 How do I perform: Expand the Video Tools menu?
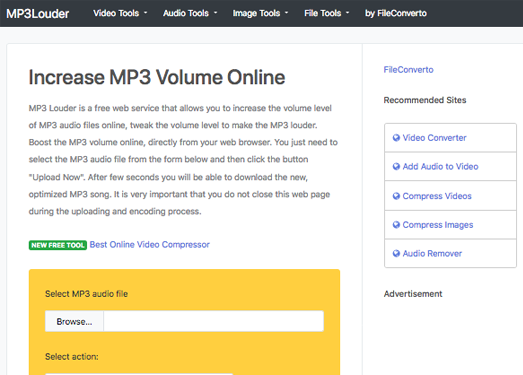120,13
